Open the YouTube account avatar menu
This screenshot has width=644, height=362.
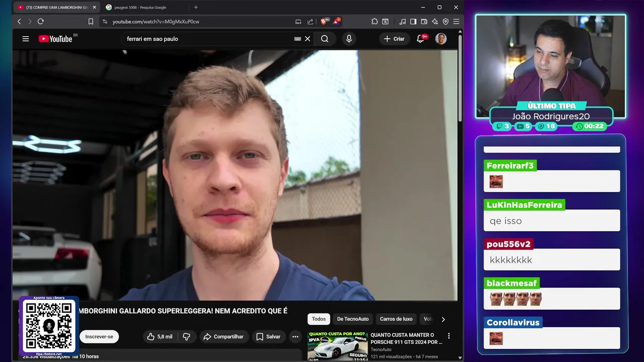coord(441,39)
